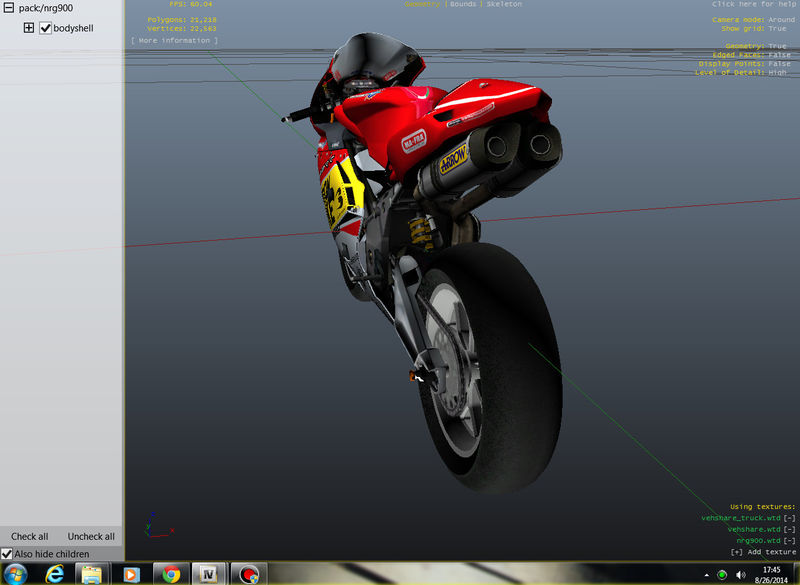Select the OpenIV taskbar icon
800x585 pixels.
[208, 575]
